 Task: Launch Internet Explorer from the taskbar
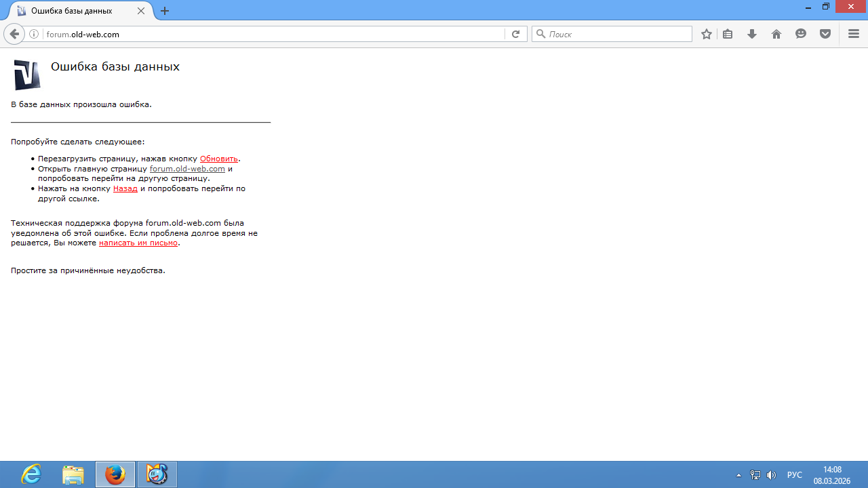(31, 474)
